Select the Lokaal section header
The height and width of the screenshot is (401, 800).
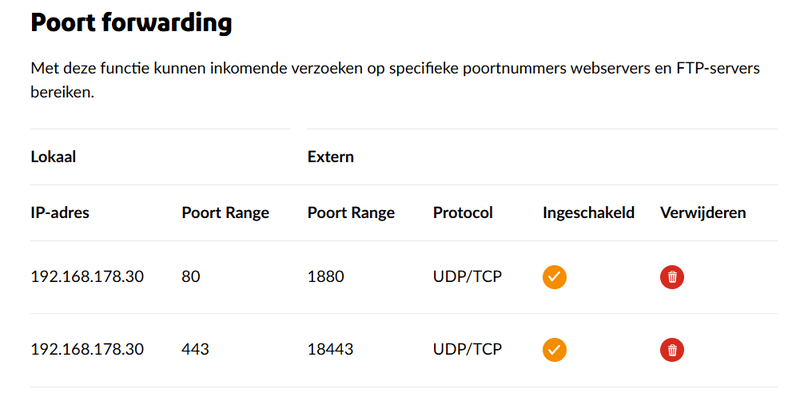(x=54, y=157)
